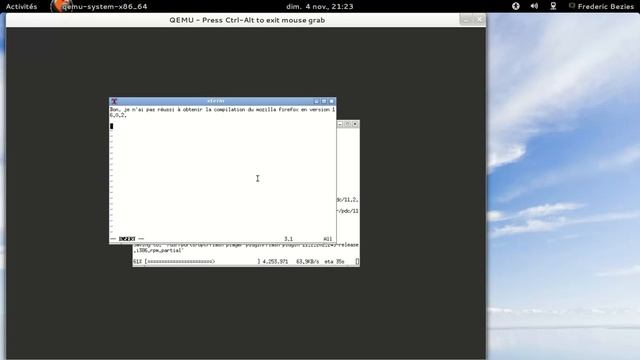Minimize the rear terminal window

coord(340,124)
